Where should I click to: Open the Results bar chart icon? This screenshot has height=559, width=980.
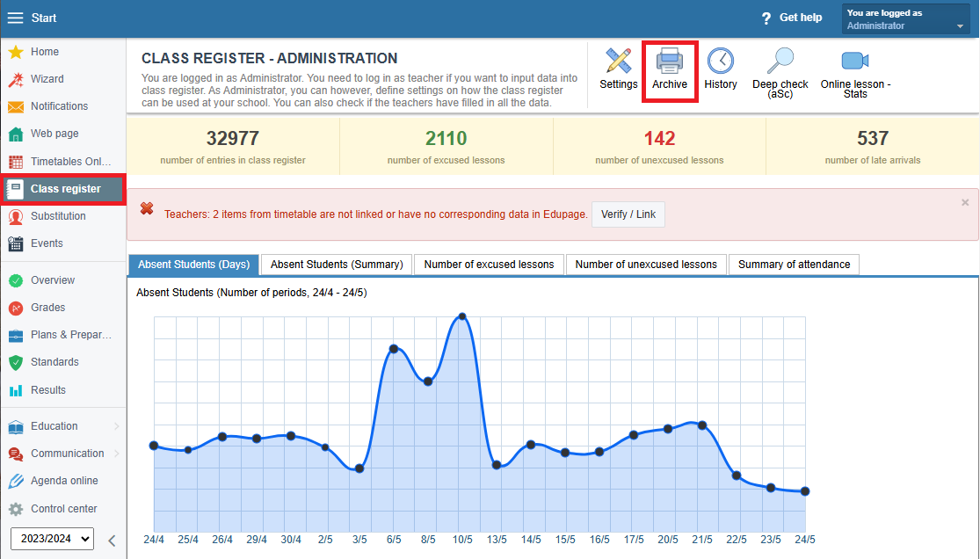click(x=16, y=391)
